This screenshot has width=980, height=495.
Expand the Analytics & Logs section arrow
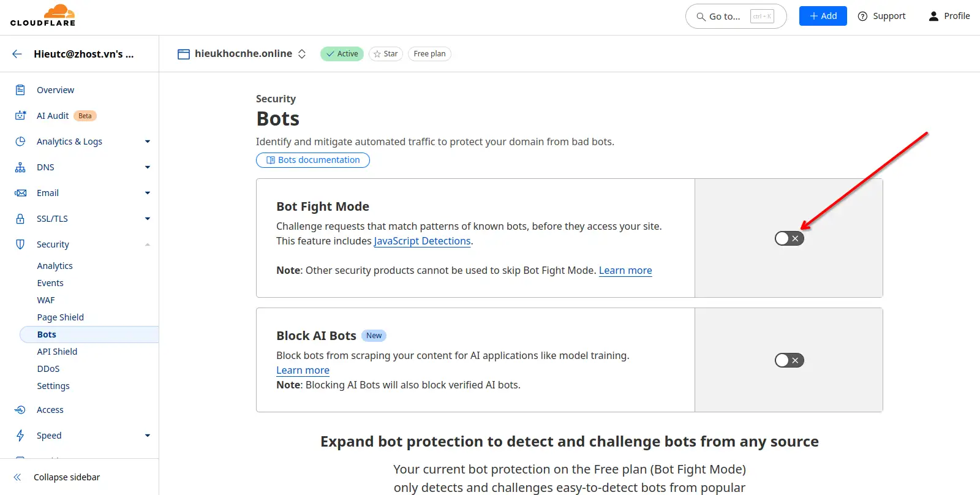point(147,142)
